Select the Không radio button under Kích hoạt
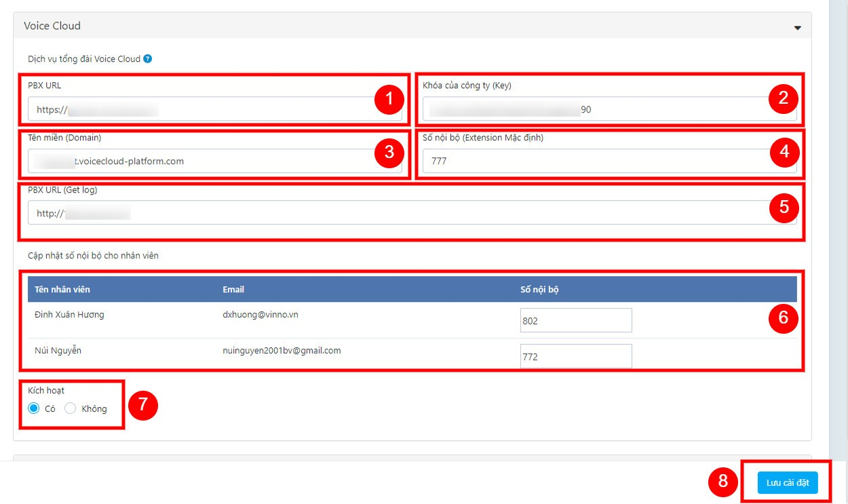Image resolution: width=848 pixels, height=504 pixels. (x=71, y=408)
